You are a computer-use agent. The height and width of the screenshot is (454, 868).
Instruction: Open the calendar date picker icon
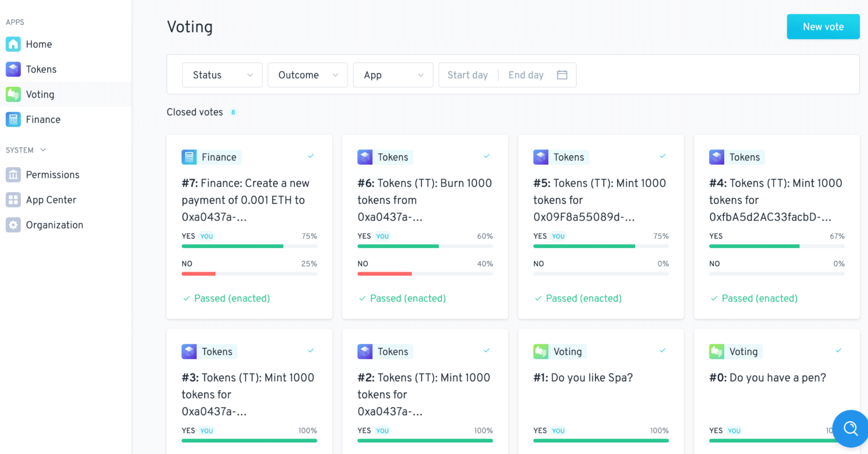(x=562, y=75)
